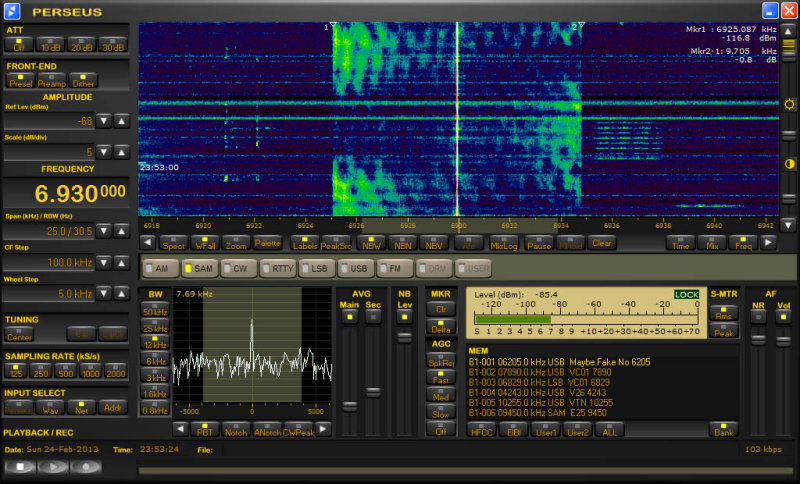Set sampling rate to 2000 kS/s
This screenshot has height=484, width=800.
pos(115,371)
